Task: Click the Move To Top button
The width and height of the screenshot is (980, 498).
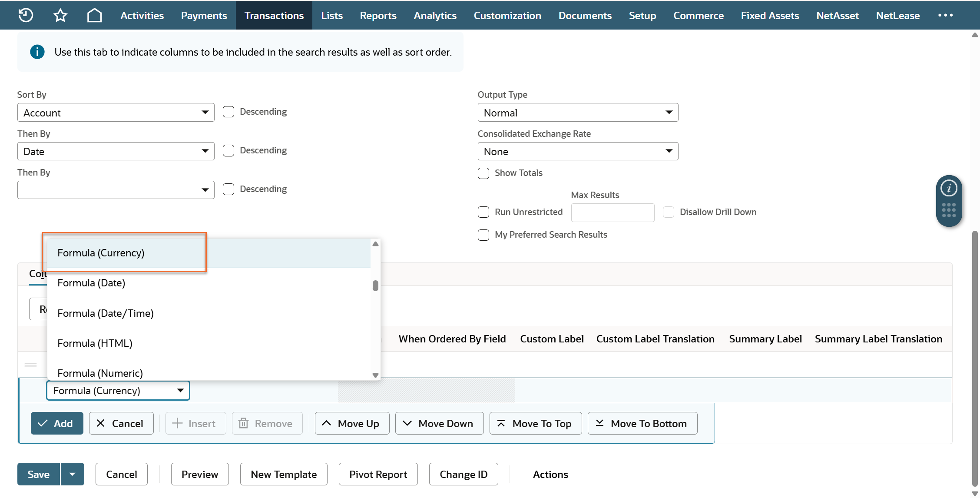Action: 535,423
